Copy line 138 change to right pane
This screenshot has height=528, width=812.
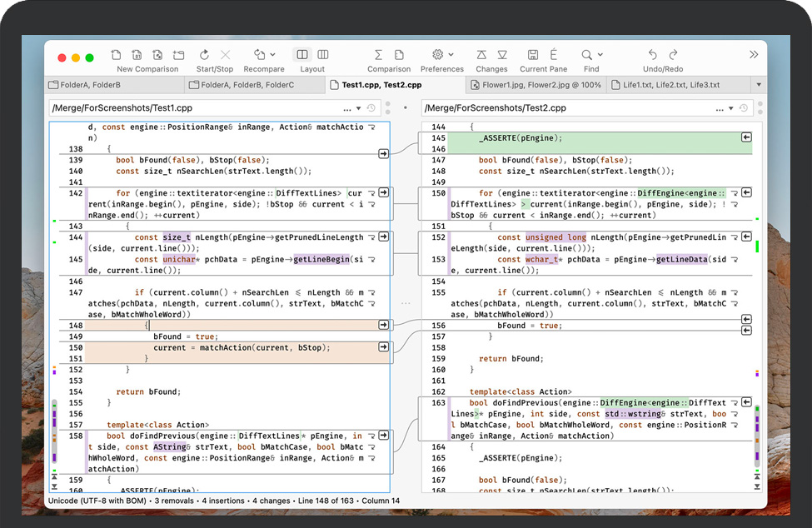pos(383,153)
